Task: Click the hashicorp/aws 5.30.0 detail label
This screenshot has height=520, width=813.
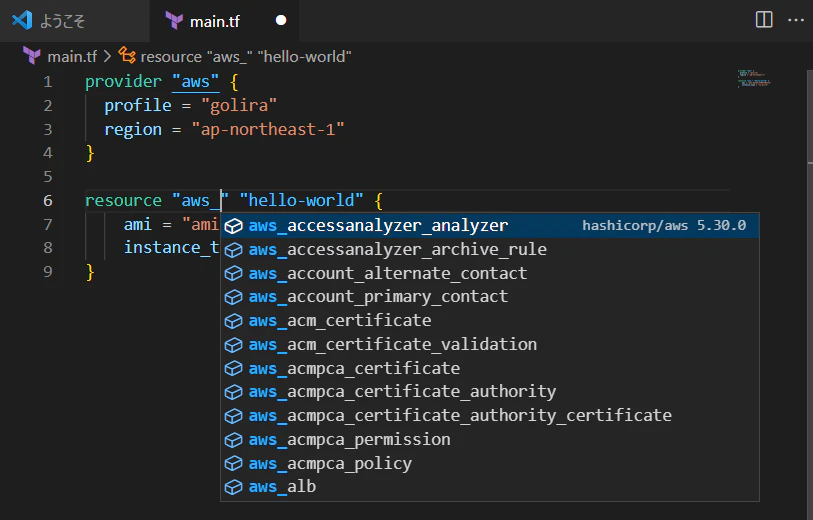Action: [664, 226]
